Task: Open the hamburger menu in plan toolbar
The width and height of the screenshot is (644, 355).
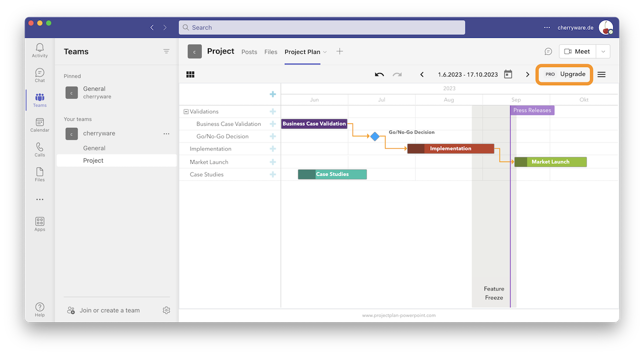Action: click(x=601, y=75)
